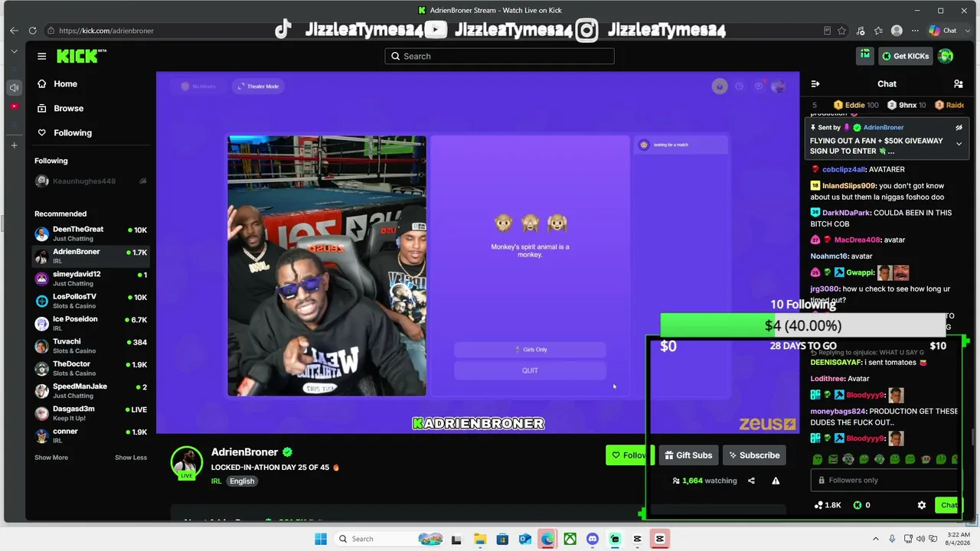Click the browser address bar URL

pos(106,31)
